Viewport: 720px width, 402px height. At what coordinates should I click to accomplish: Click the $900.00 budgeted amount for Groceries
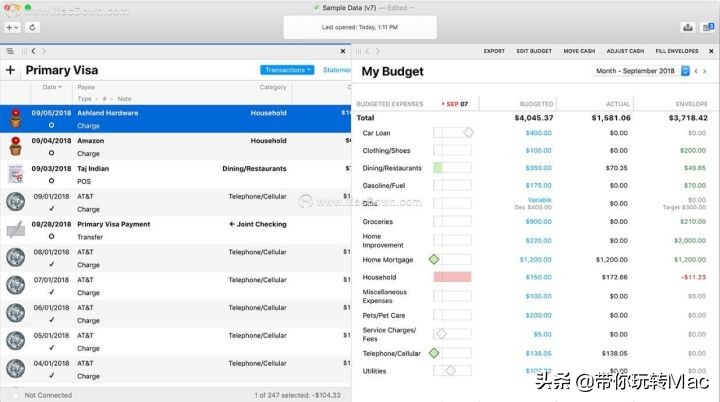[539, 221]
